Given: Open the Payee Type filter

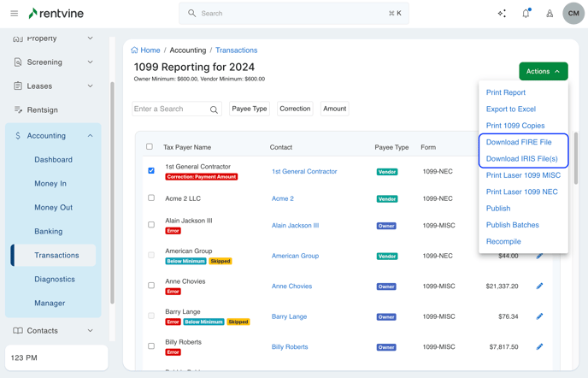Looking at the screenshot, I should click(x=250, y=109).
